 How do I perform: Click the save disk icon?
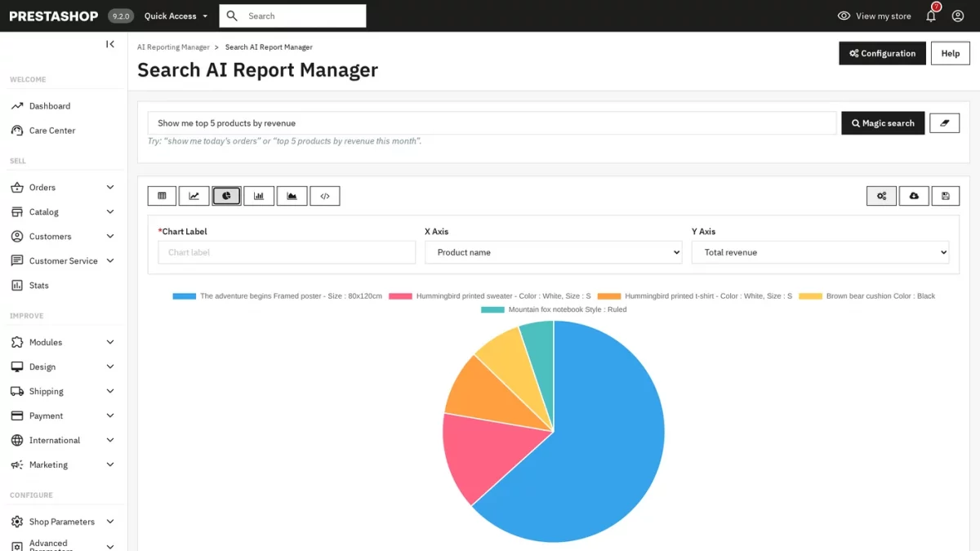click(946, 196)
